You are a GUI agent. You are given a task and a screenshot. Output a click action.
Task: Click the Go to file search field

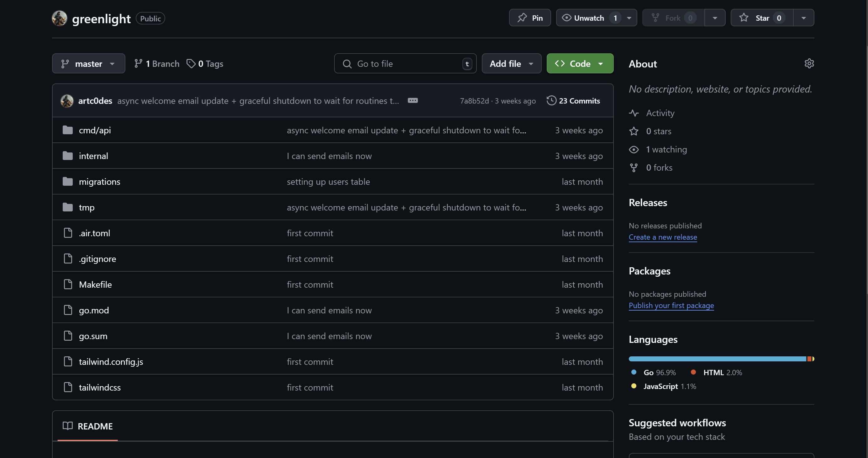coord(404,63)
